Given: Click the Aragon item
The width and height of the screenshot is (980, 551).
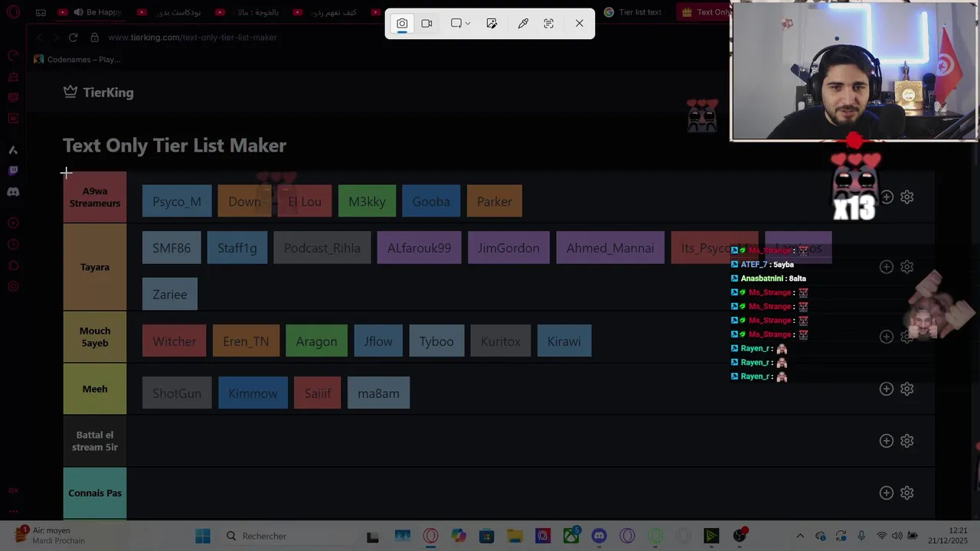Looking at the screenshot, I should click(316, 341).
